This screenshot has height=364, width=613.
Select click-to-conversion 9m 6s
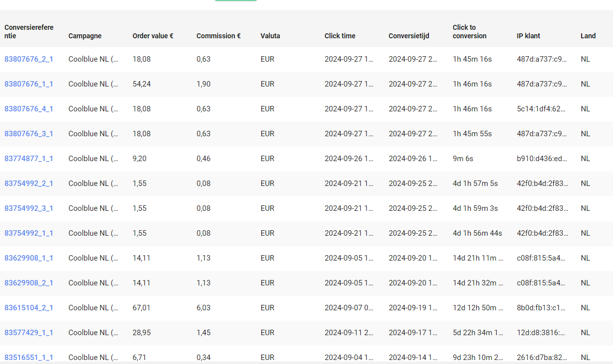(x=463, y=159)
